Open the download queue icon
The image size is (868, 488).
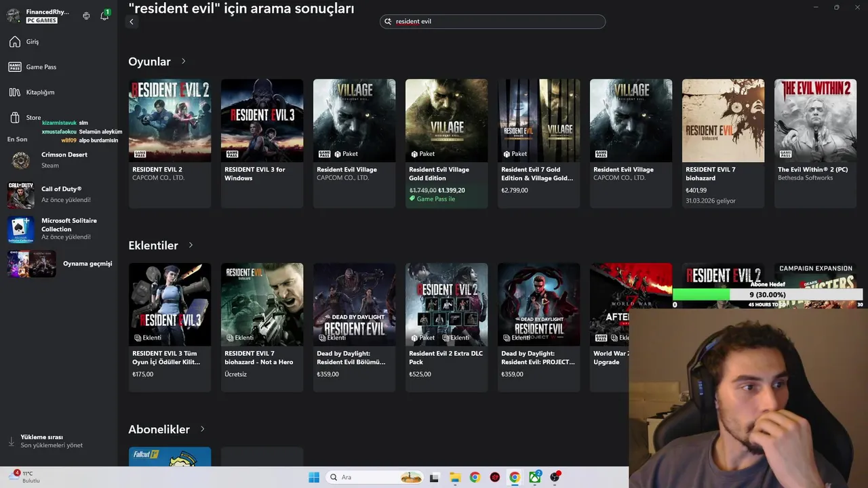[11, 441]
